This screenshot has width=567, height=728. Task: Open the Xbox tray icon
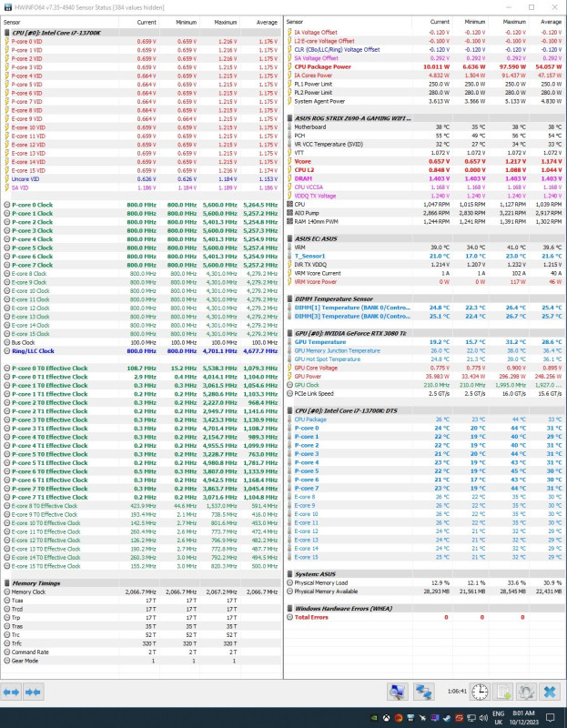pos(387,718)
